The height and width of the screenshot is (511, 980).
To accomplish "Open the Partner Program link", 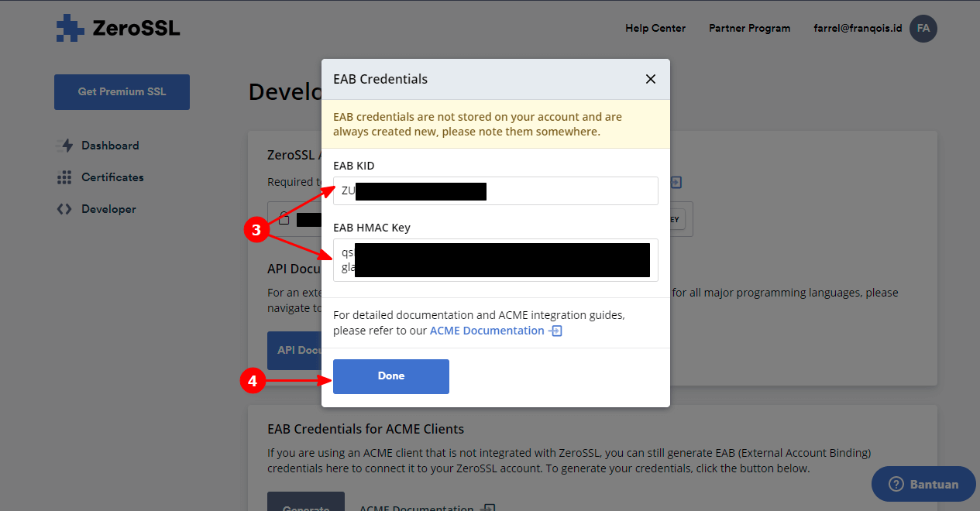I will (x=749, y=28).
